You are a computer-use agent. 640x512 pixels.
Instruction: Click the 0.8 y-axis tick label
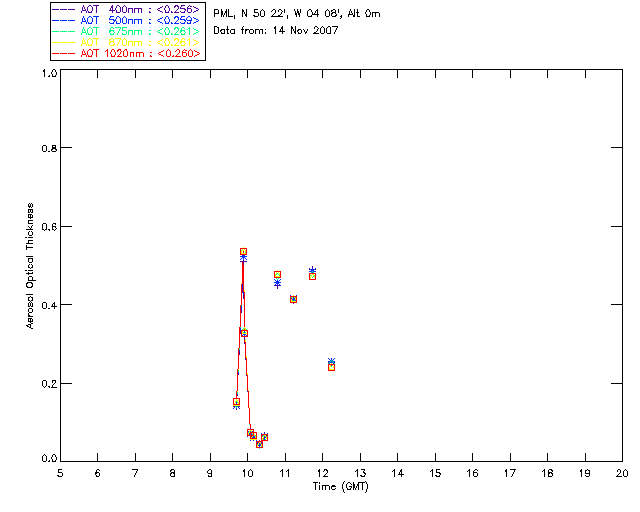(49, 148)
